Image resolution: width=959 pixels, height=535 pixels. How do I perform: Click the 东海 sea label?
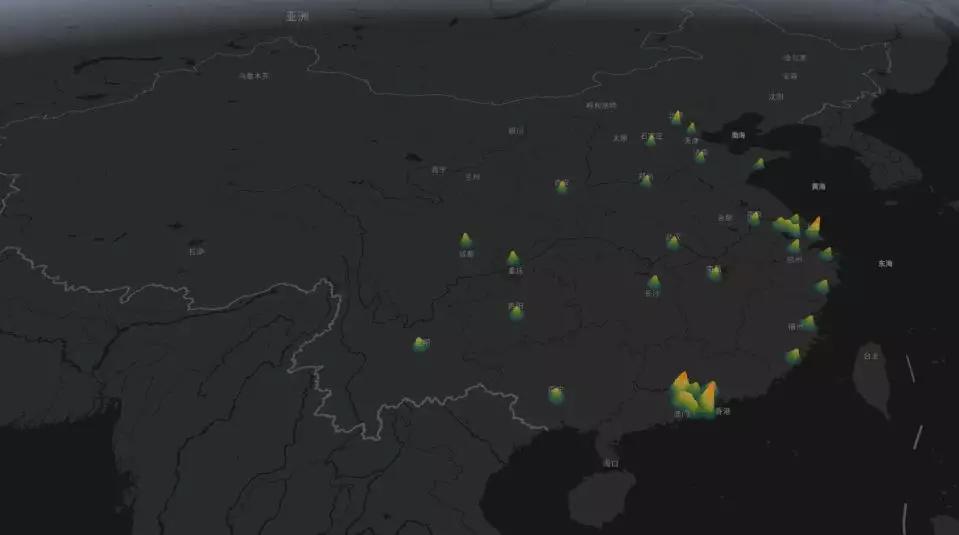point(885,264)
